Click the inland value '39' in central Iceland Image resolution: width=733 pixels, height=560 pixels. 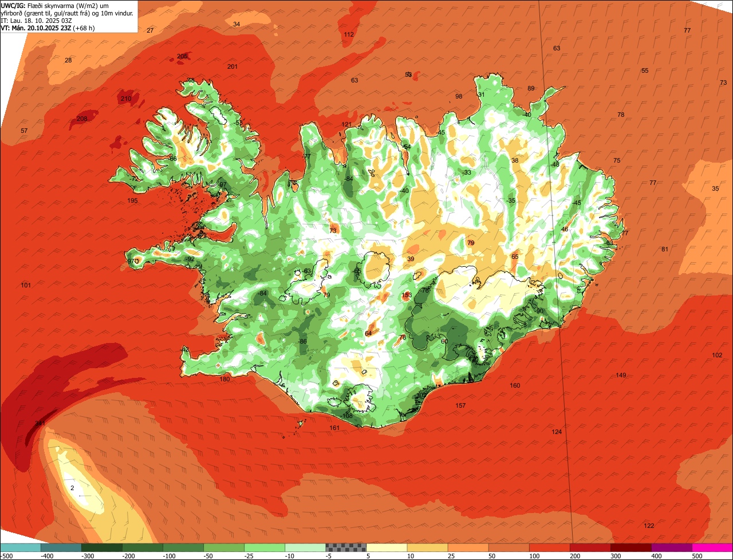coord(411,259)
